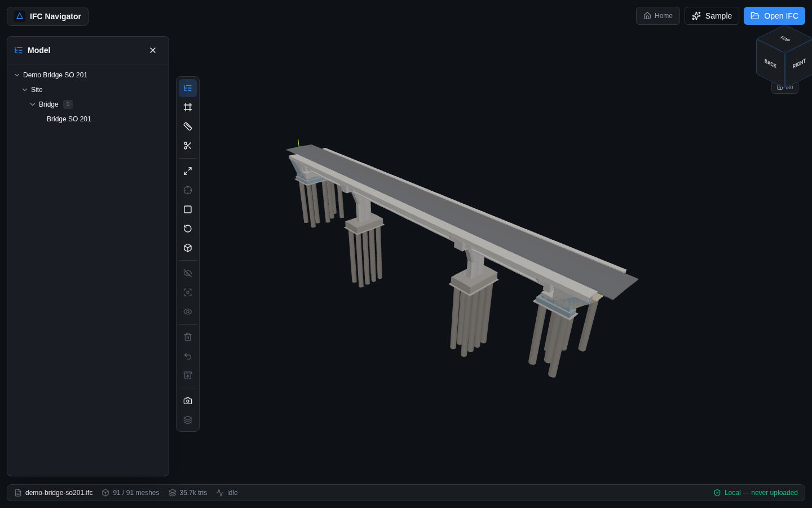Click the 91 / 91 meshes status text

[x=136, y=493]
